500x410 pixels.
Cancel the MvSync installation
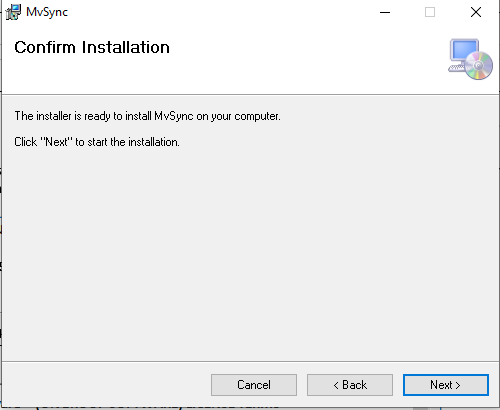(254, 385)
